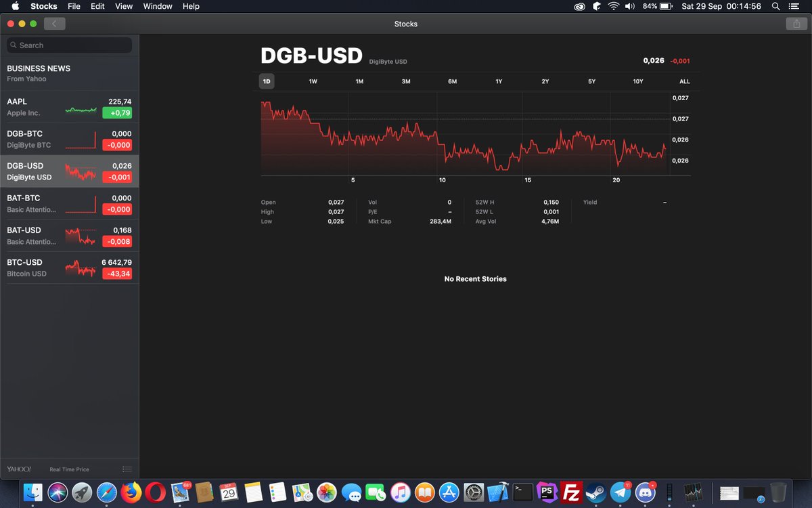This screenshot has height=508, width=812.
Task: Open the Stocks menu in menu bar
Action: pos(44,6)
